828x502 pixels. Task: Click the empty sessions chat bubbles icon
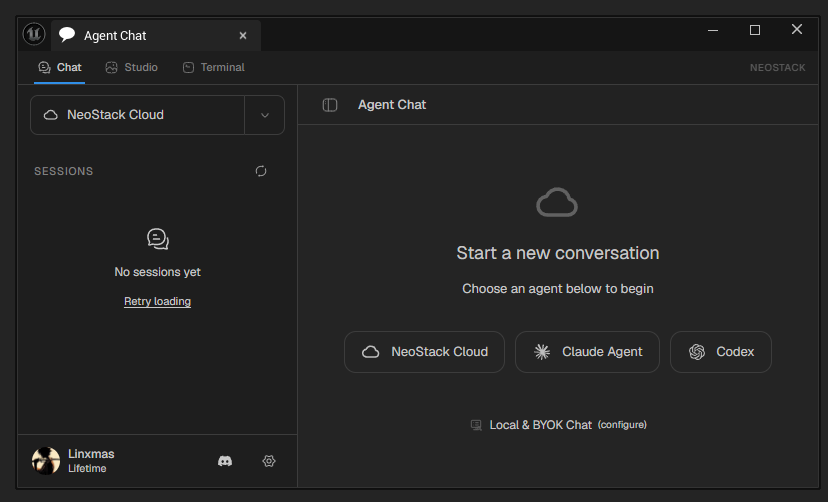click(158, 239)
